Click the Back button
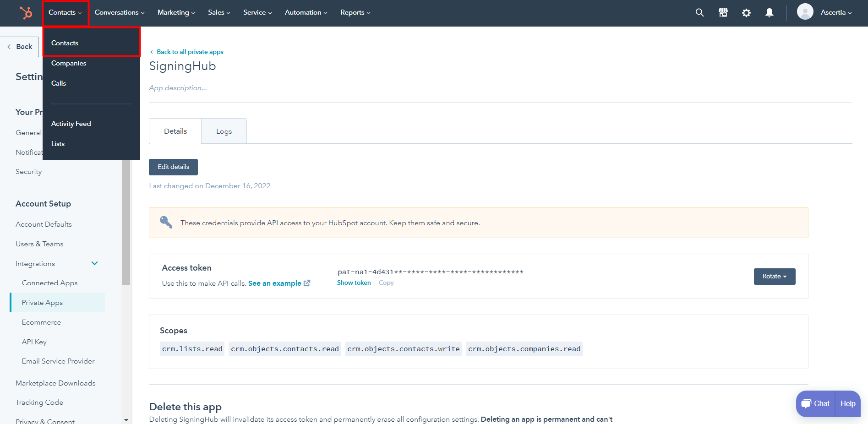868x424 pixels. pos(20,47)
